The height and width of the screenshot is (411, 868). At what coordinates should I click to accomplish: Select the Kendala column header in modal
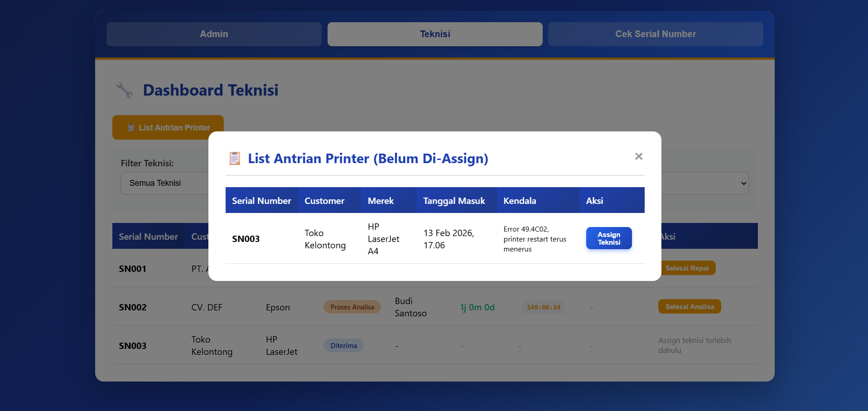point(520,201)
